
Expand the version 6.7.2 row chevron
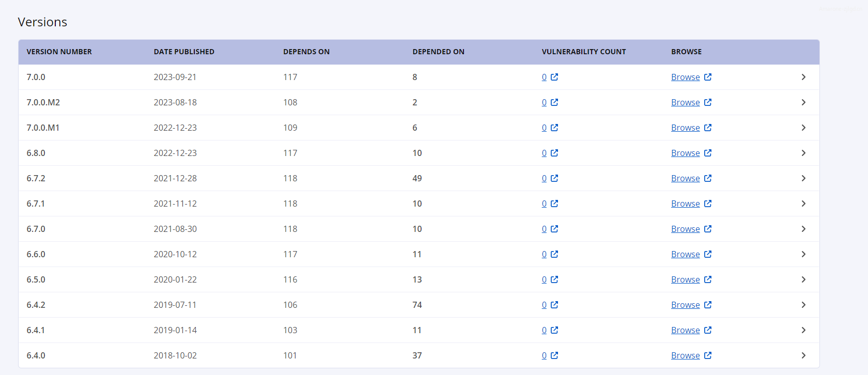[x=803, y=178]
